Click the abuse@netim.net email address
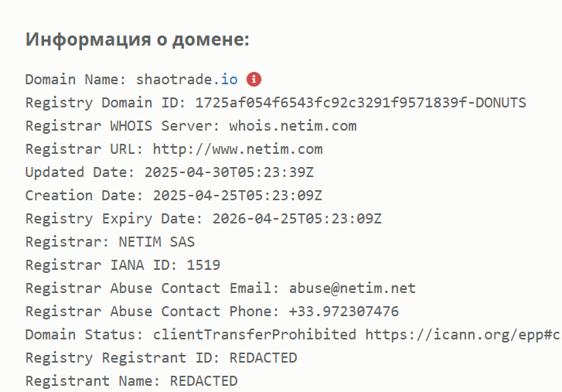Image resolution: width=562 pixels, height=392 pixels. (353, 288)
